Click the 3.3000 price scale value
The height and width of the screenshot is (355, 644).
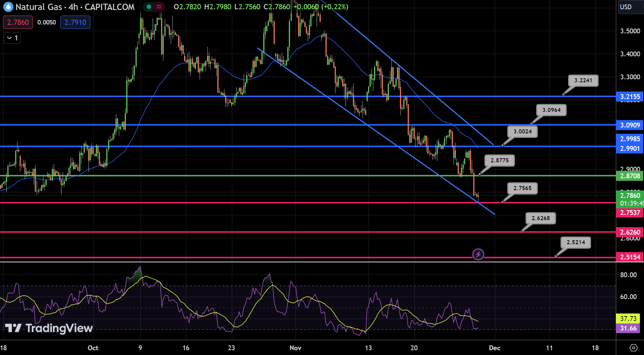click(630, 77)
